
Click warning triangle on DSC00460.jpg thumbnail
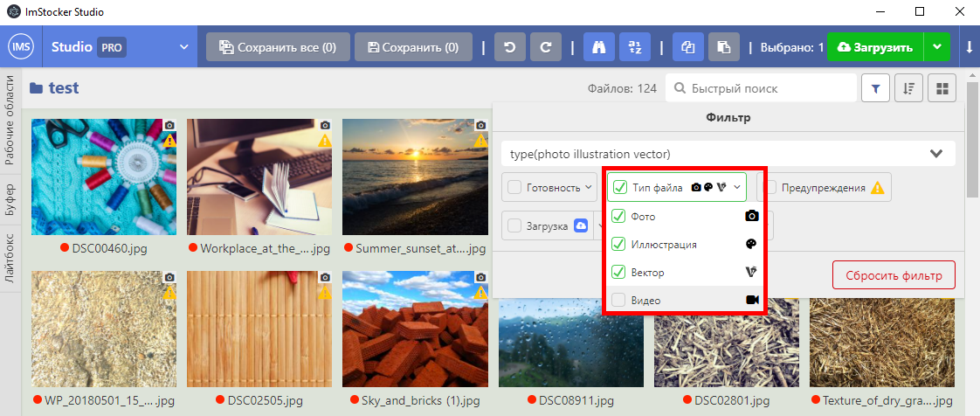169,141
